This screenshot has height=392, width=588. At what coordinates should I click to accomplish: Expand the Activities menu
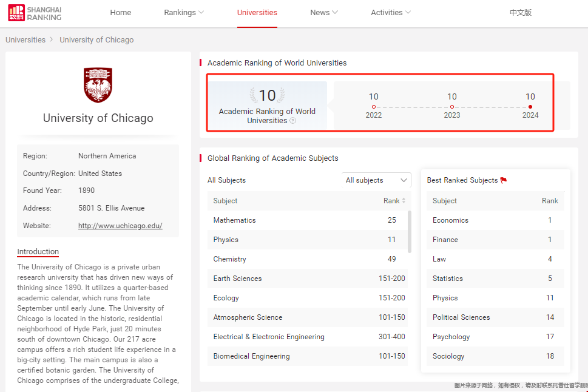point(391,12)
